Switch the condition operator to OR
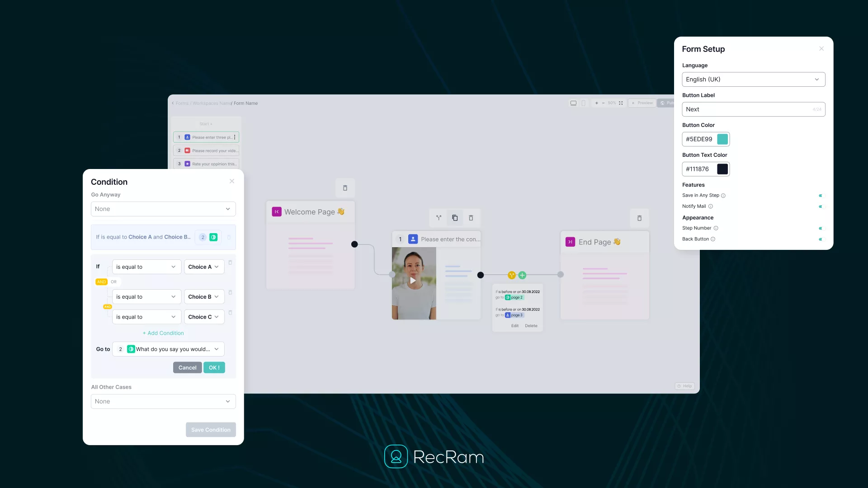This screenshot has height=488, width=868. 114,282
